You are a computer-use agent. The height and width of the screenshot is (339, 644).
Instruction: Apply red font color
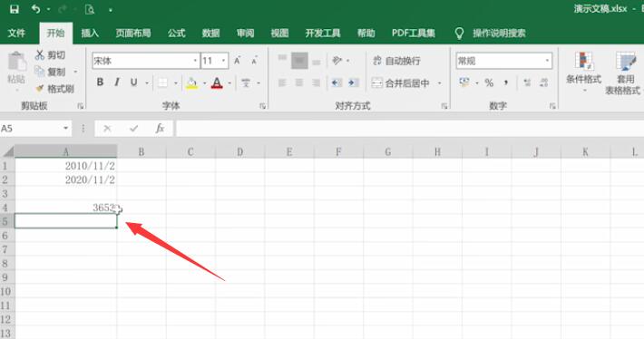point(217,82)
